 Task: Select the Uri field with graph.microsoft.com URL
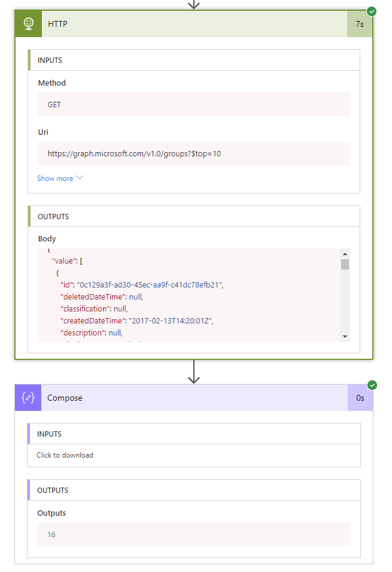[x=193, y=153]
